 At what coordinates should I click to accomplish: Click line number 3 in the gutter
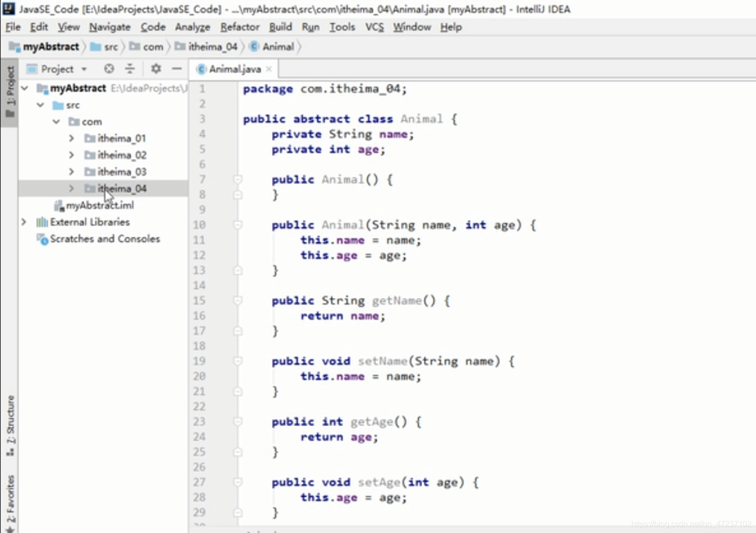pyautogui.click(x=202, y=119)
